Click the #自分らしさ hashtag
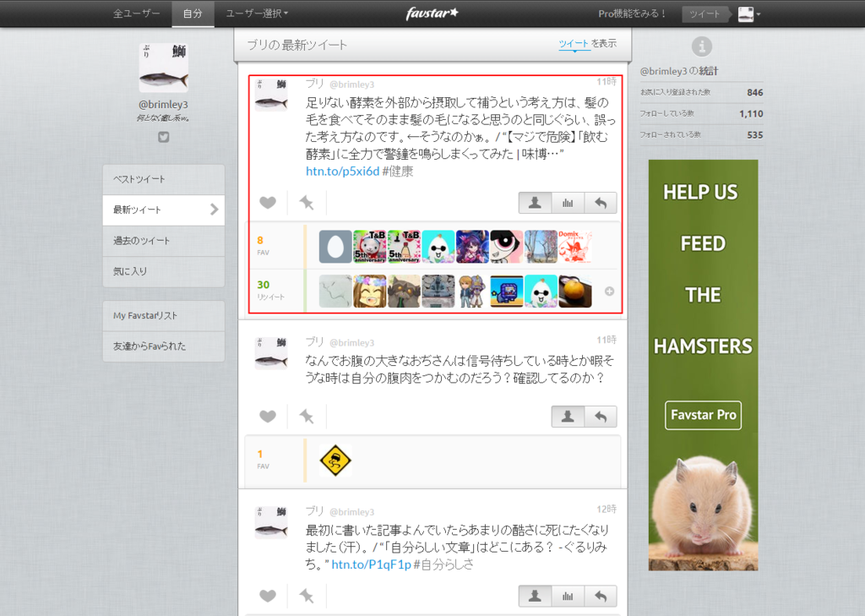 click(443, 564)
